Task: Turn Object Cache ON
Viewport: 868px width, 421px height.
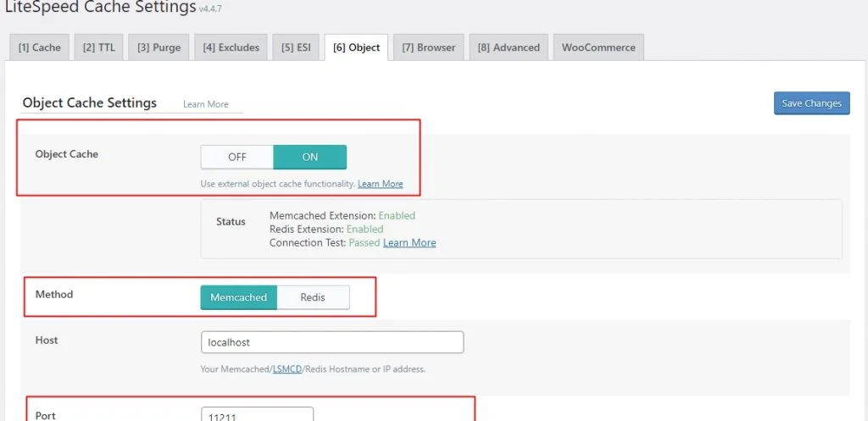Action: tap(310, 157)
